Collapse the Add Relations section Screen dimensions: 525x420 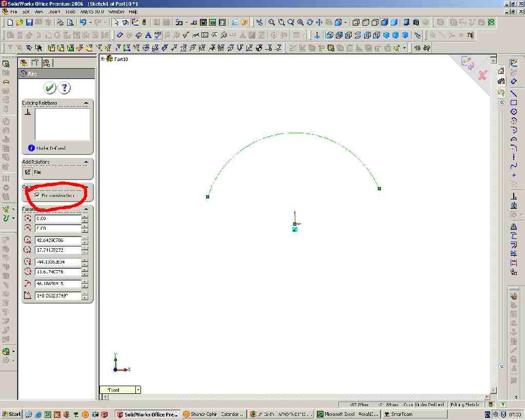[86, 162]
